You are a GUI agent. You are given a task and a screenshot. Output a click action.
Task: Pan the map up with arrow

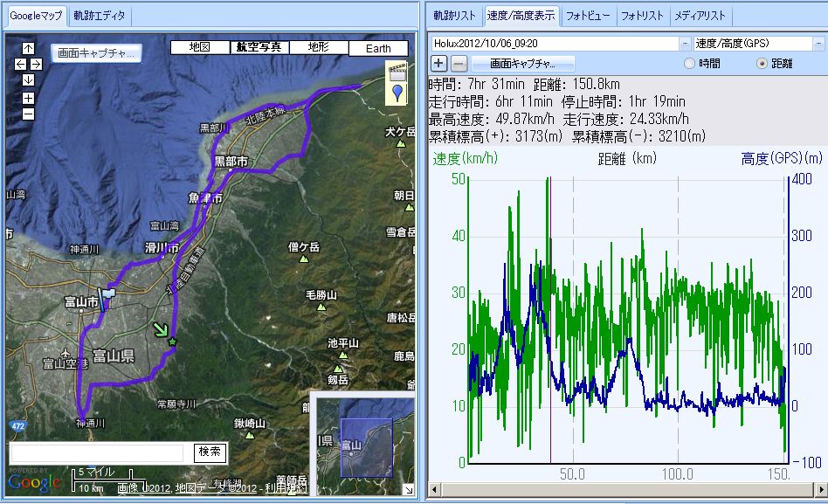28,48
